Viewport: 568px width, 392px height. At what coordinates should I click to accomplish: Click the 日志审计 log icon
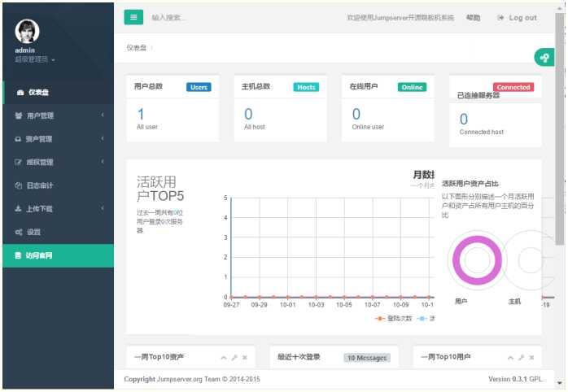(19, 185)
